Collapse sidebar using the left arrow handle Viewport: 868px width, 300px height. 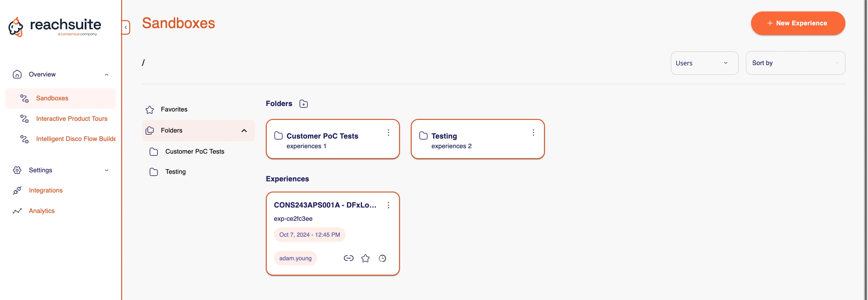coord(126,27)
